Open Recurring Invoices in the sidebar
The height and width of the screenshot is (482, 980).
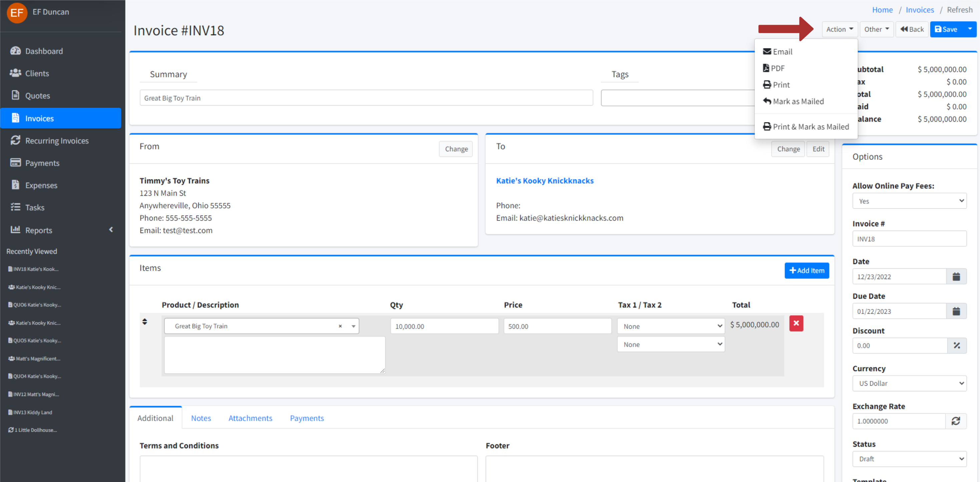[57, 141]
